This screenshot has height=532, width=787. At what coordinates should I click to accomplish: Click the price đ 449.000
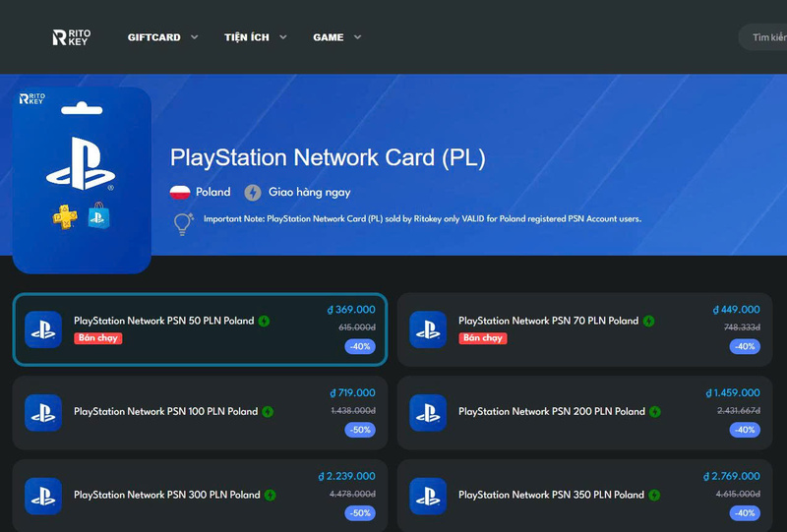[736, 310]
